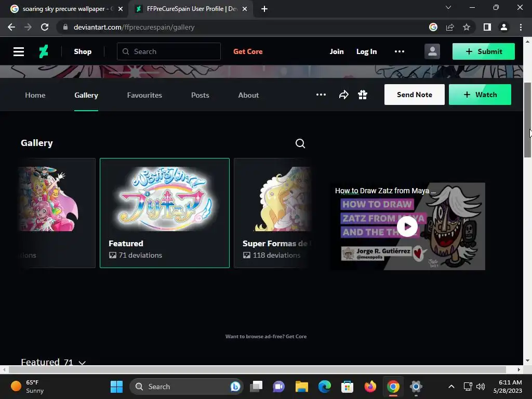Open the Super Formas gallery folder
The height and width of the screenshot is (399, 532).
272,213
